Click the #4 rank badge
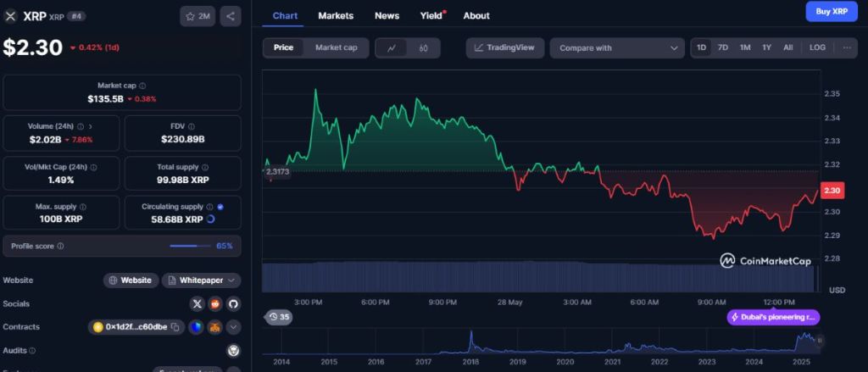The width and height of the screenshot is (868, 372). pyautogui.click(x=75, y=17)
